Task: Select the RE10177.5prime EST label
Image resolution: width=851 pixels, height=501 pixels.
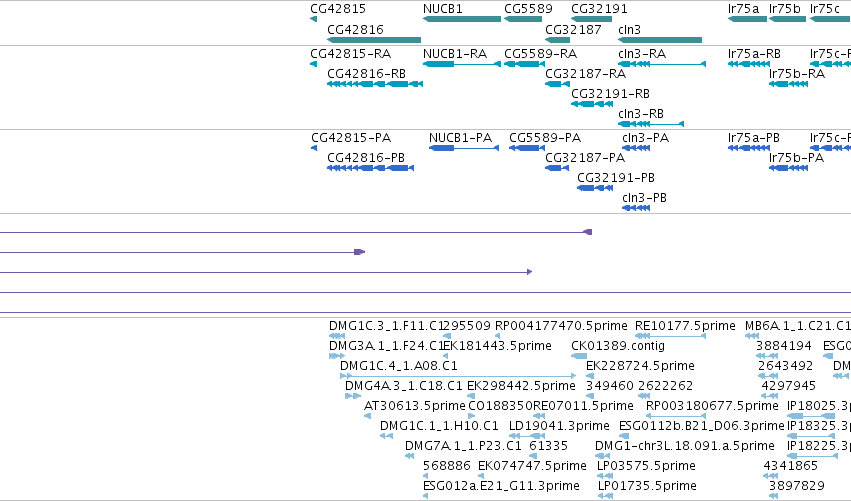Action: pos(685,326)
